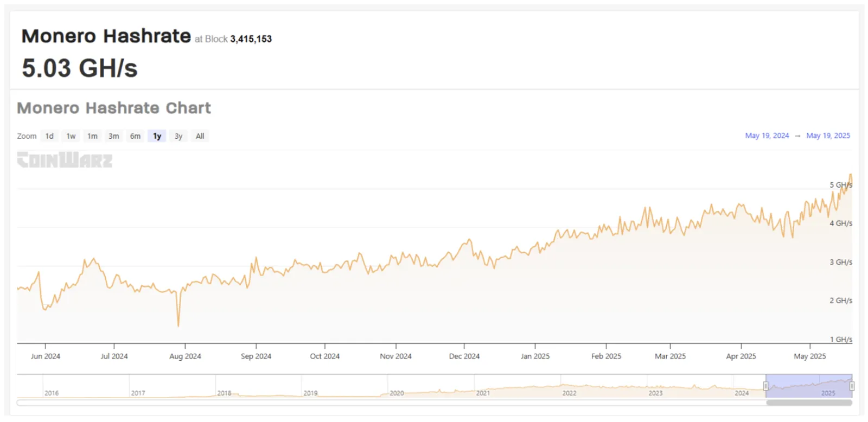Click the Jun 2024 axis label

[46, 356]
